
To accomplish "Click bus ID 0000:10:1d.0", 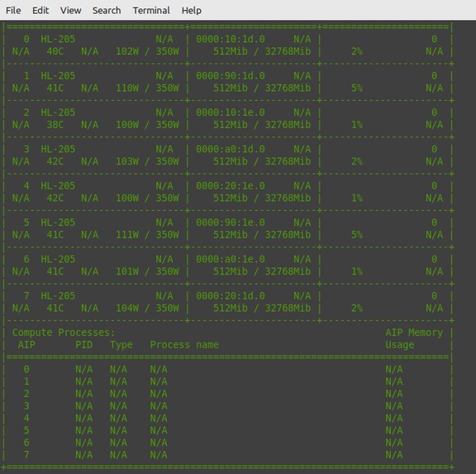I will 230,39.
